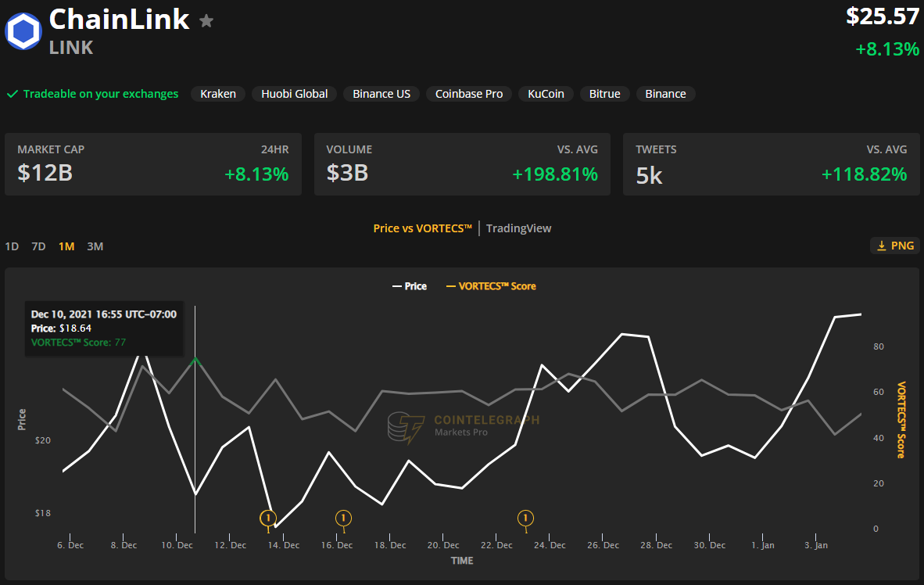924x585 pixels.
Task: Open the Kraken exchange tag
Action: point(218,94)
